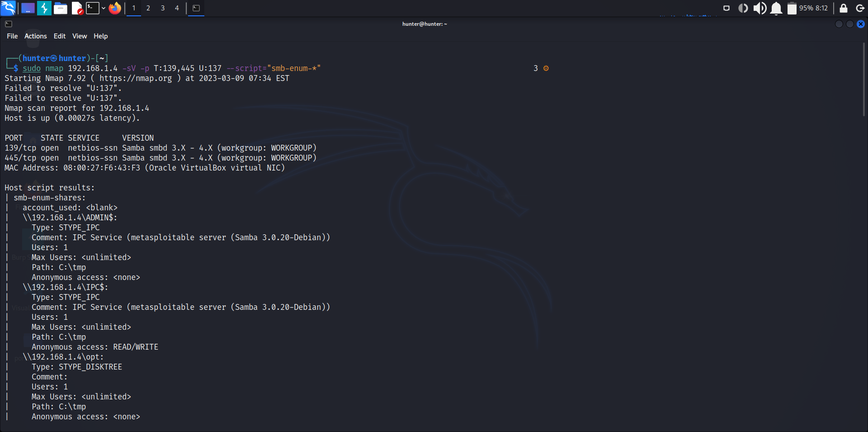Click the 'Type: STYPE_DISKTREE' line
The width and height of the screenshot is (868, 432).
tap(77, 367)
